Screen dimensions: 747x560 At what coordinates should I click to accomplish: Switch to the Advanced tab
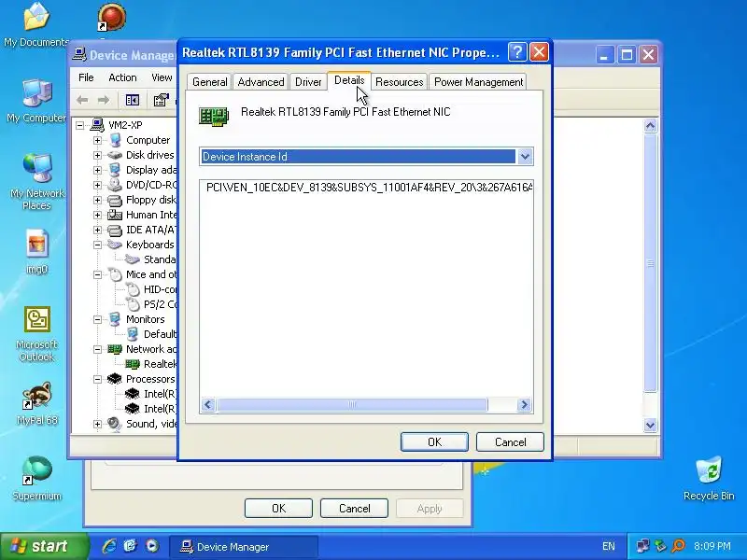tap(261, 82)
